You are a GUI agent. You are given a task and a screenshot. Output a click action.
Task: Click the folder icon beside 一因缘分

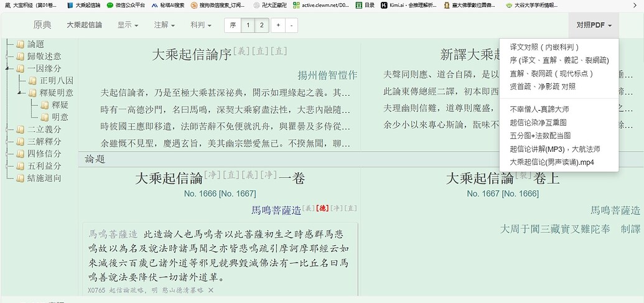pyautogui.click(x=20, y=68)
